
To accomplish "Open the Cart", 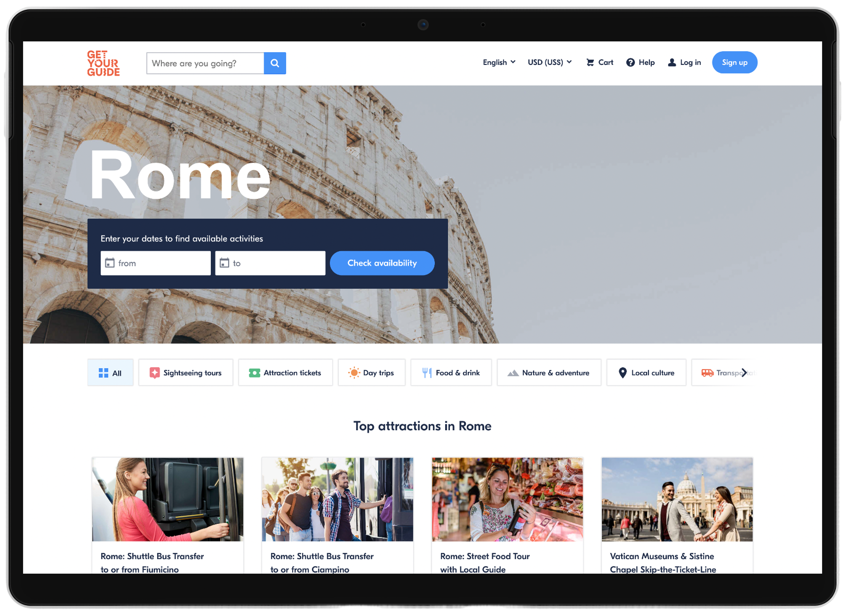I will point(599,62).
